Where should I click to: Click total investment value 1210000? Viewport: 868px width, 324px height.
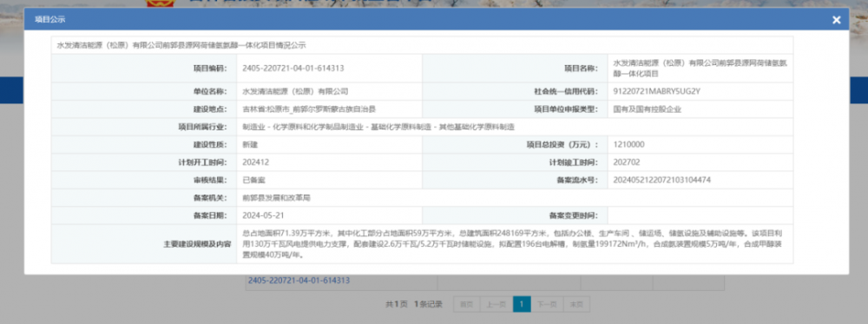point(628,144)
